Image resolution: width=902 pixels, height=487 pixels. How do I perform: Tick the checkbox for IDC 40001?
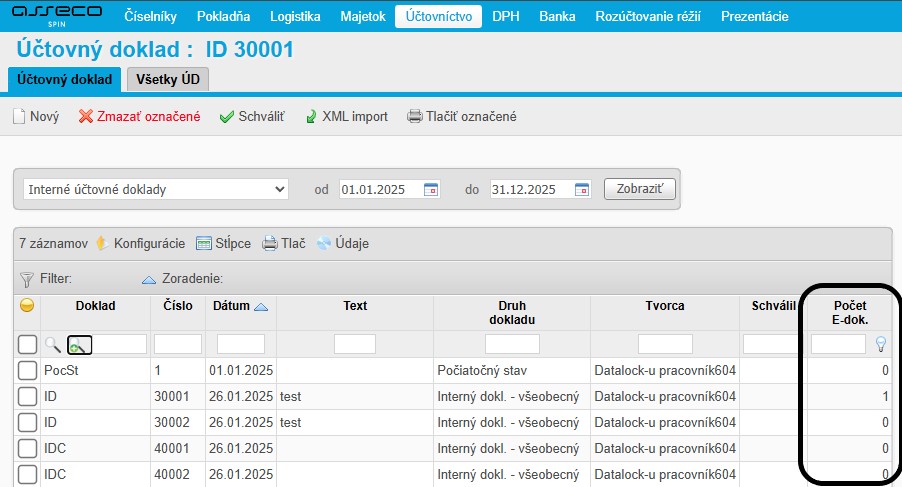(27, 449)
